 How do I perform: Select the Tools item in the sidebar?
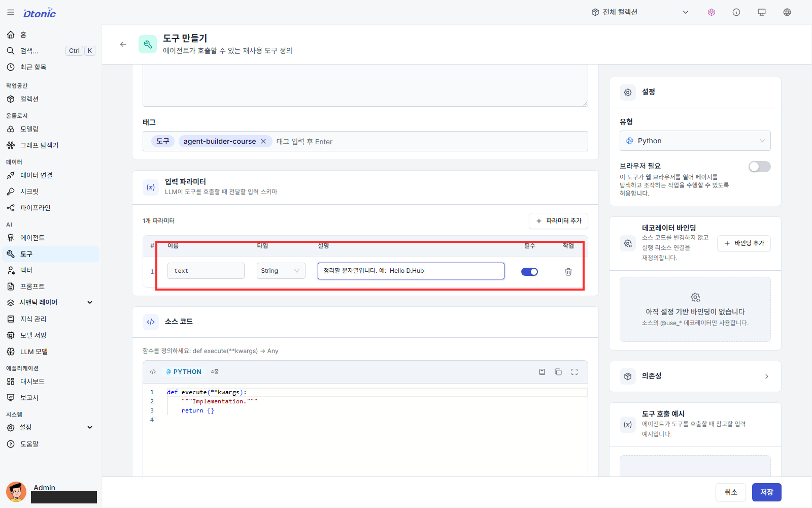tap(50, 254)
